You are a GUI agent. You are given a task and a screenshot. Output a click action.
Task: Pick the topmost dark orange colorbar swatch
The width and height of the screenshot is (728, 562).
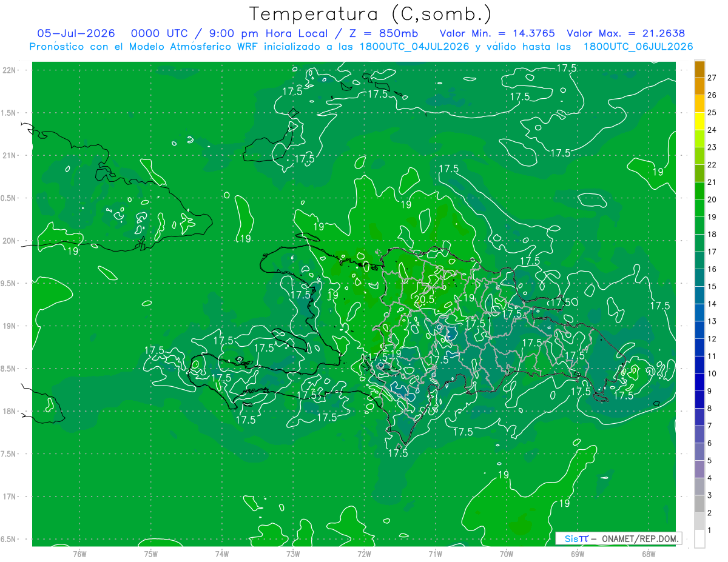tap(699, 69)
